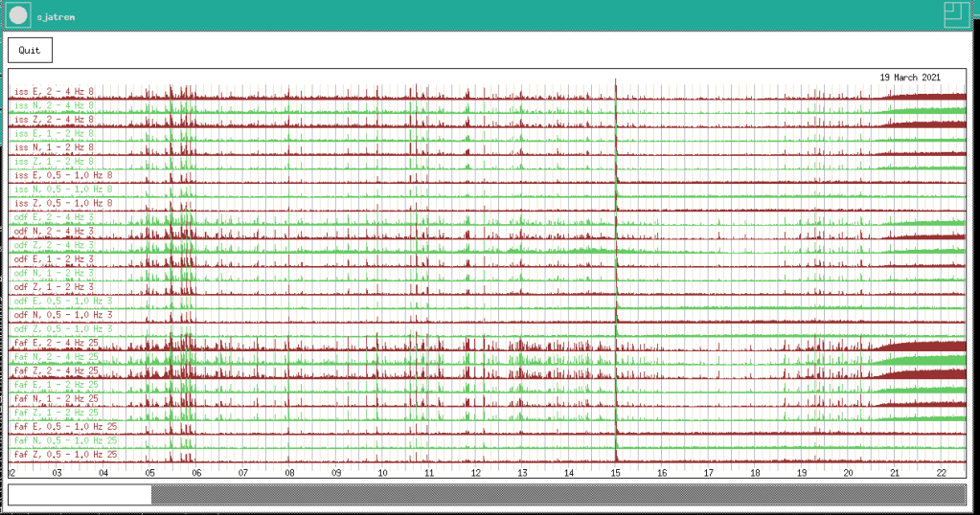Select the "faf E, 0.5 - 1.0 Hz 25" trace label
Screen dimensions: 980x515
point(66,426)
